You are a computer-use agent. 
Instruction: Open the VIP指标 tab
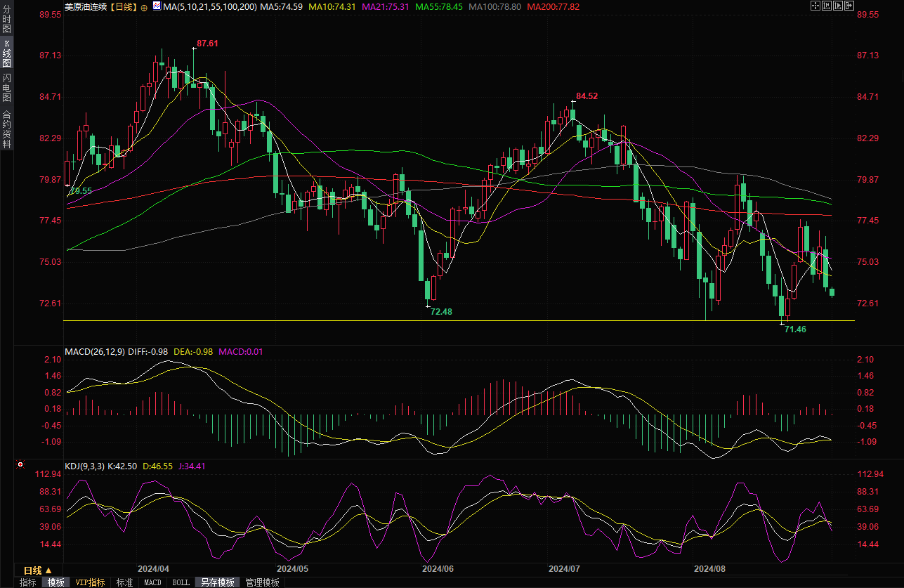(x=90, y=582)
